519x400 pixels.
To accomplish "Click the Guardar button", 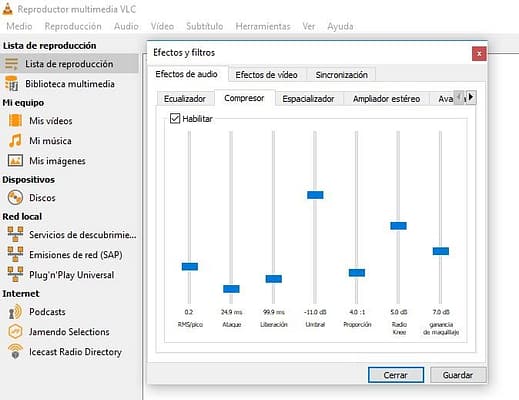I will click(458, 375).
